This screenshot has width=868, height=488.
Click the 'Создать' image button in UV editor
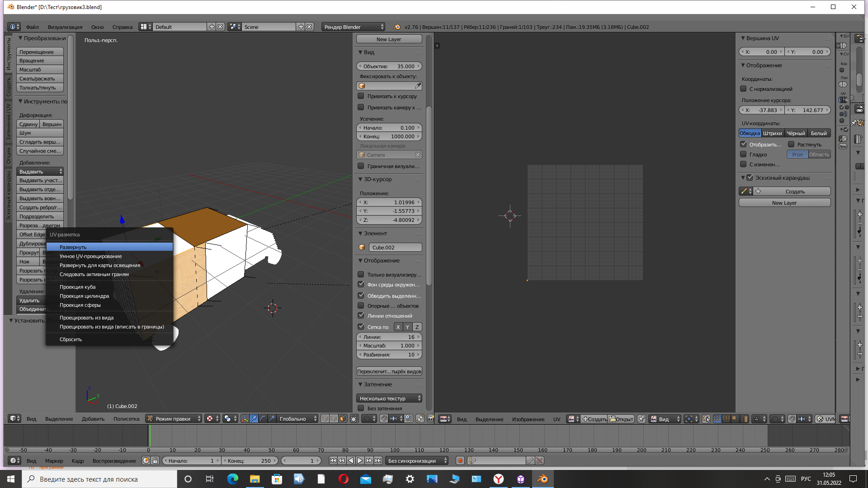(594, 419)
